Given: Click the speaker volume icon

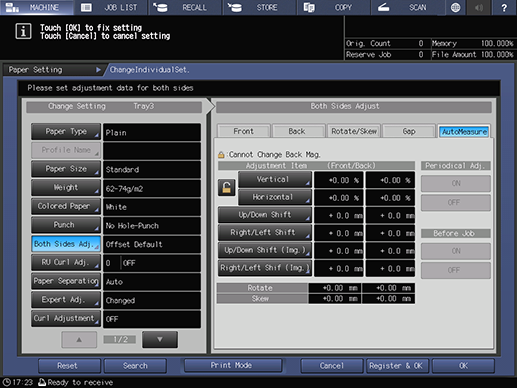Looking at the screenshot, I should coord(479,7).
